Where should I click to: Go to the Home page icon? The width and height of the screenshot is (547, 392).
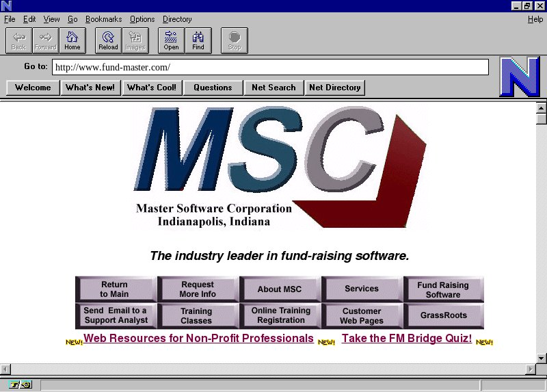(72, 40)
